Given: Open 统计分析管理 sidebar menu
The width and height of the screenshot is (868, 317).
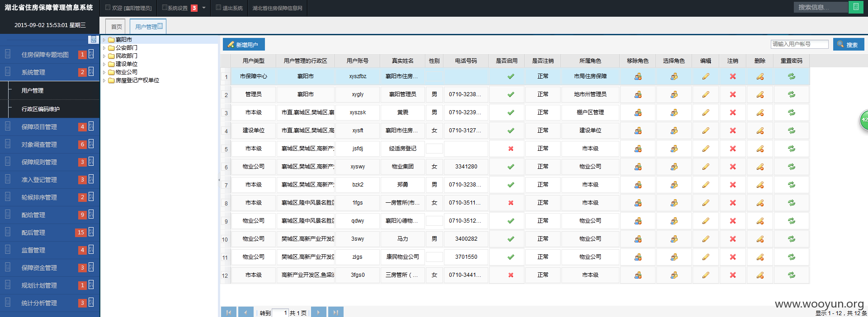Looking at the screenshot, I should pos(50,303).
